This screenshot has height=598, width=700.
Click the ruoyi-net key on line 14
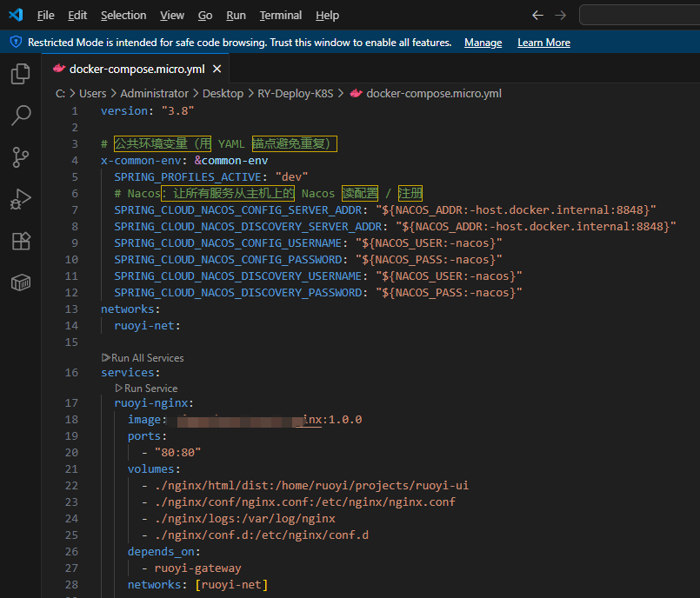144,325
